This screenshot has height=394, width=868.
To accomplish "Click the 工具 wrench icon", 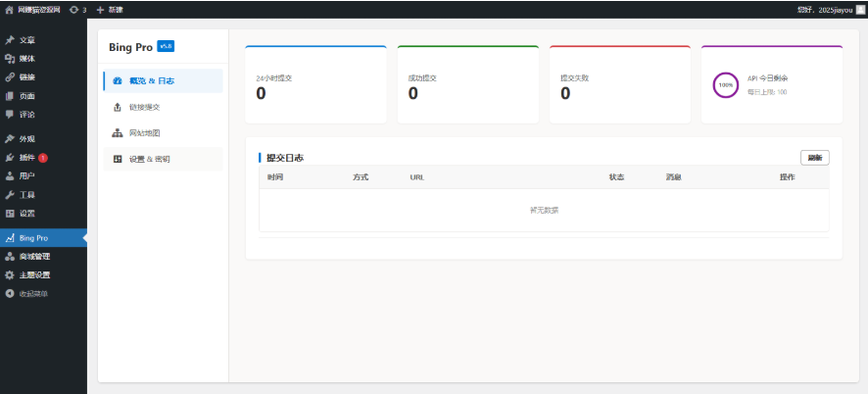I will [x=10, y=195].
